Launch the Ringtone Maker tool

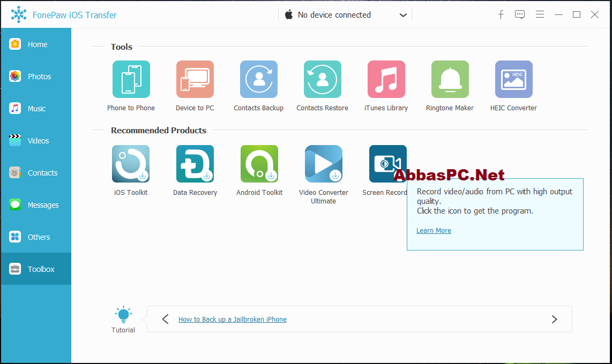[x=450, y=79]
